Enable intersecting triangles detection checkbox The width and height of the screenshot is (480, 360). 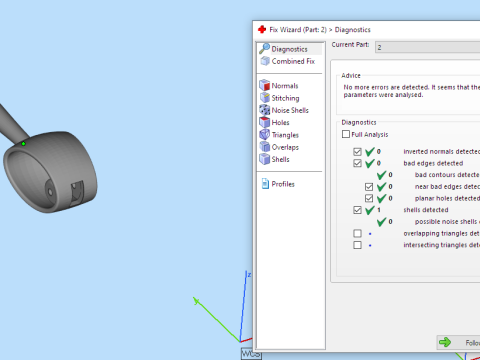[x=357, y=245]
